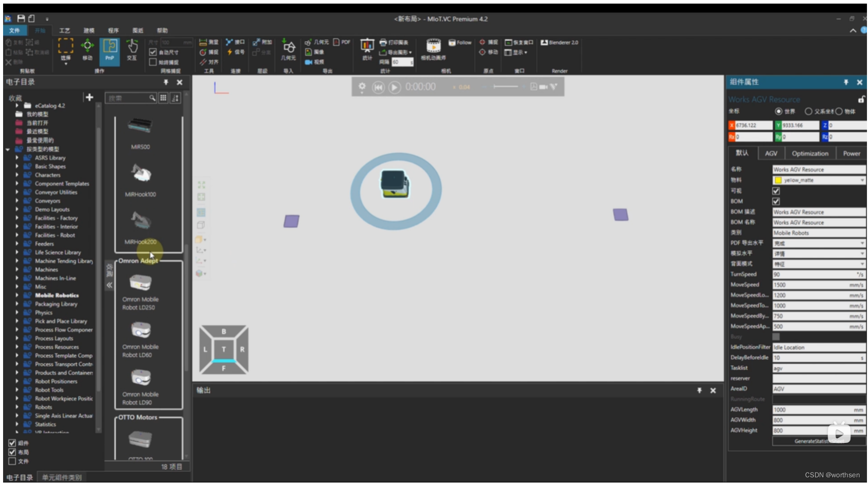Click the T face of view cube

click(x=224, y=349)
